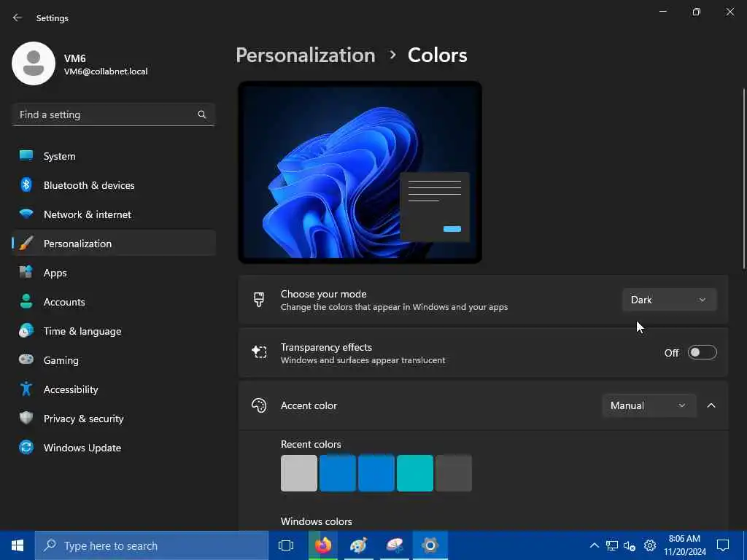Open the taskbar clock showing 8:06 AM
The height and width of the screenshot is (560, 747).
pos(684,545)
